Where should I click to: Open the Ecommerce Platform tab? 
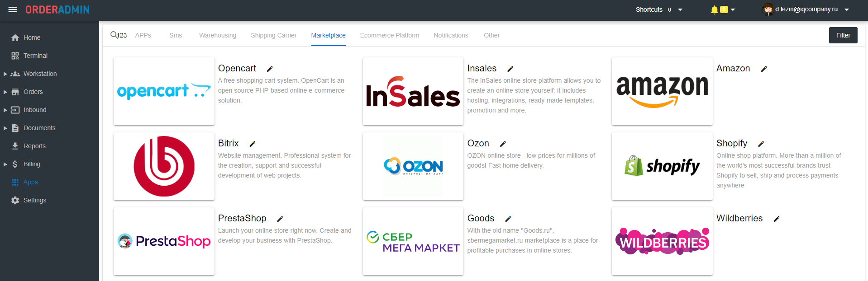(x=390, y=35)
